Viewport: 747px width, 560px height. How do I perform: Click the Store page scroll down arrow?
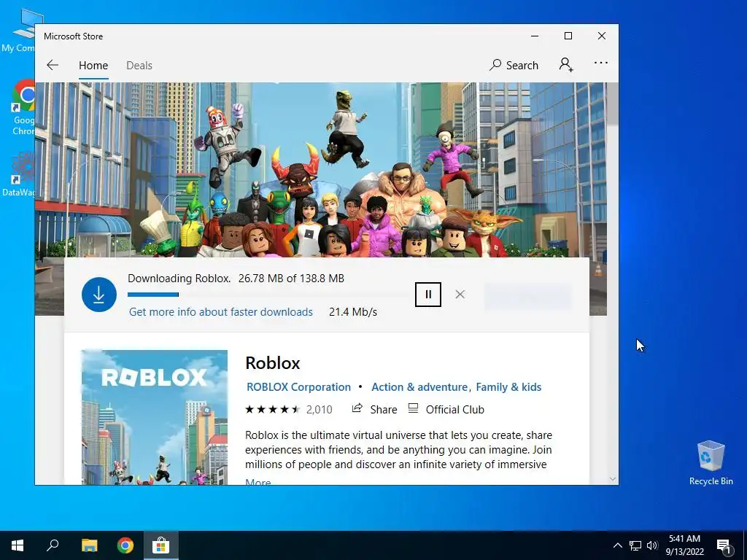(x=613, y=479)
